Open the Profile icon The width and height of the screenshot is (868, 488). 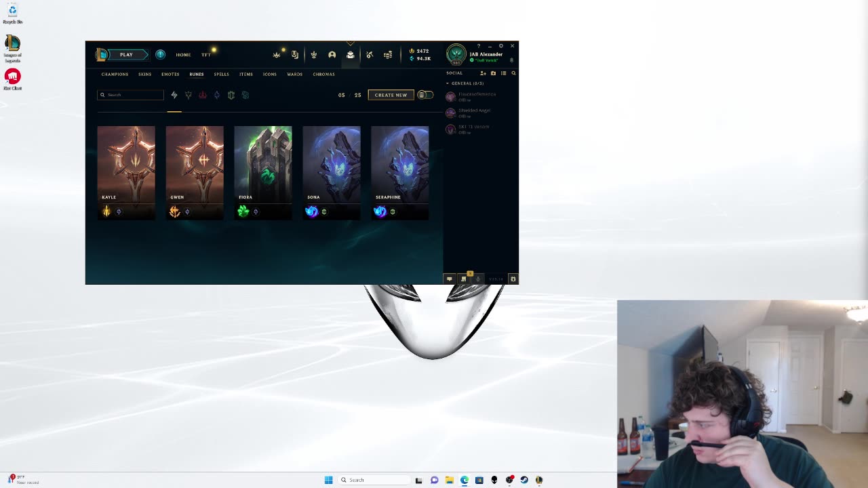[332, 55]
